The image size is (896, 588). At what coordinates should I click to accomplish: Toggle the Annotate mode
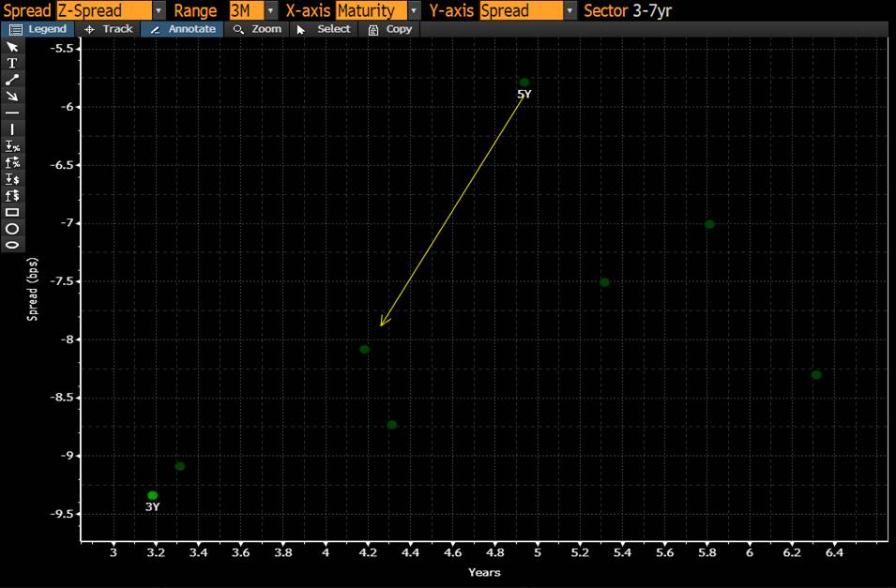[x=182, y=29]
